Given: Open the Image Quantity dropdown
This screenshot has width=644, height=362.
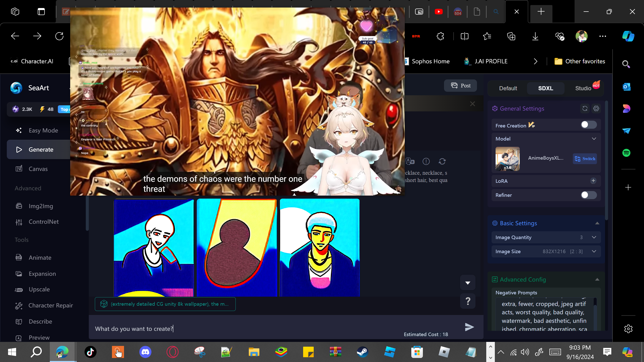Looking at the screenshot, I should pos(546,237).
